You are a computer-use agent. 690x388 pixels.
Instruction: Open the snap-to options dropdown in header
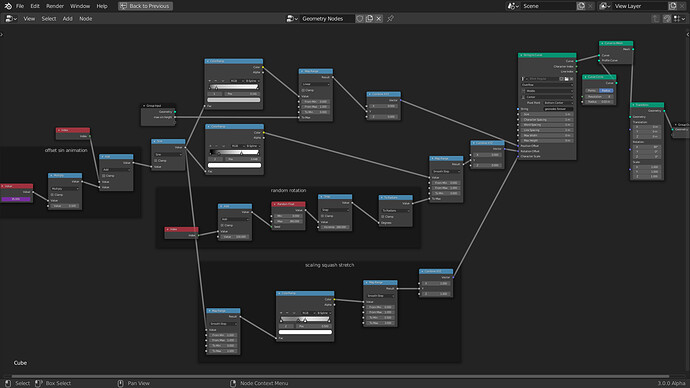pyautogui.click(x=679, y=18)
